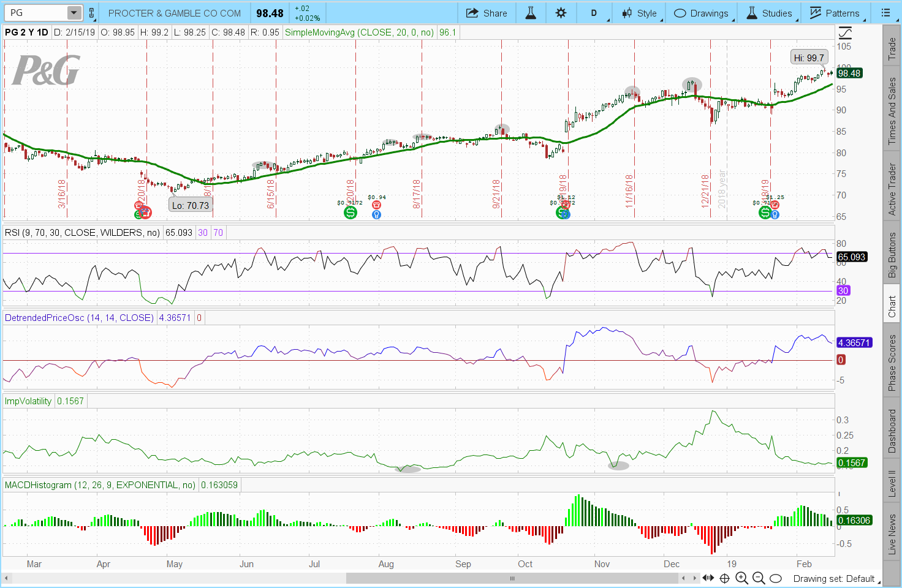The height and width of the screenshot is (588, 902).
Task: Click the green dividend marker near Jul 2018
Action: coord(350,213)
